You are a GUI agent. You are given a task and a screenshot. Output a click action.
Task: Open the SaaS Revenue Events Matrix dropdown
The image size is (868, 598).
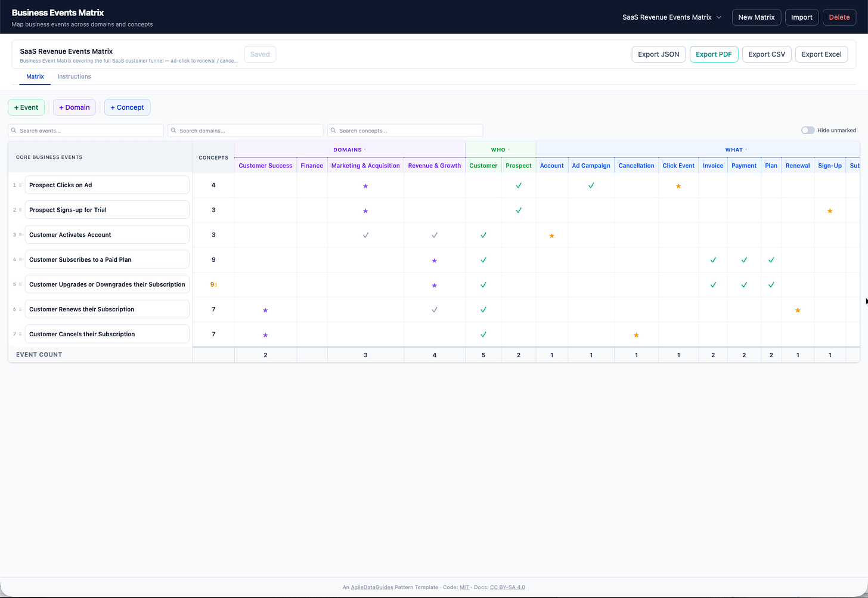pyautogui.click(x=672, y=17)
